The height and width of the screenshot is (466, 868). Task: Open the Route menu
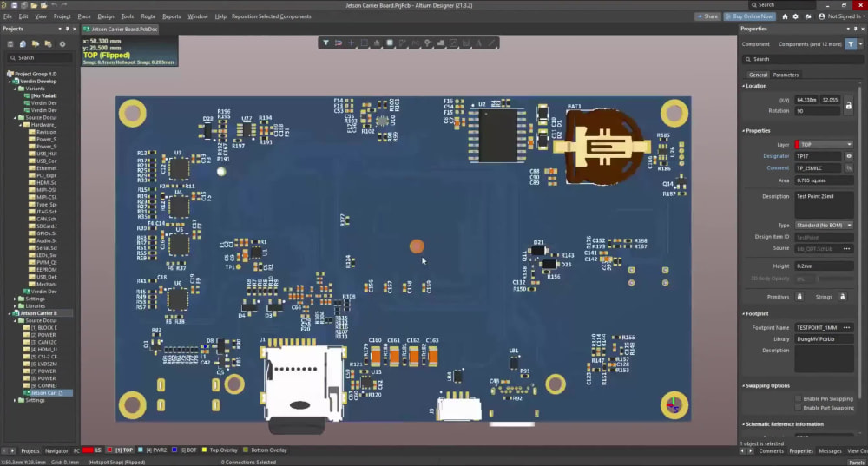148,16
